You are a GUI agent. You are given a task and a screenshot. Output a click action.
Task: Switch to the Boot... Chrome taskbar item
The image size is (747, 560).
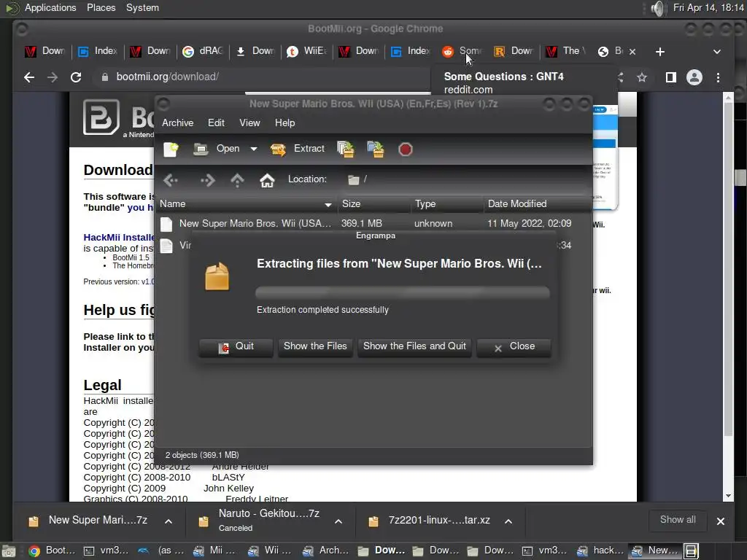tap(52, 551)
